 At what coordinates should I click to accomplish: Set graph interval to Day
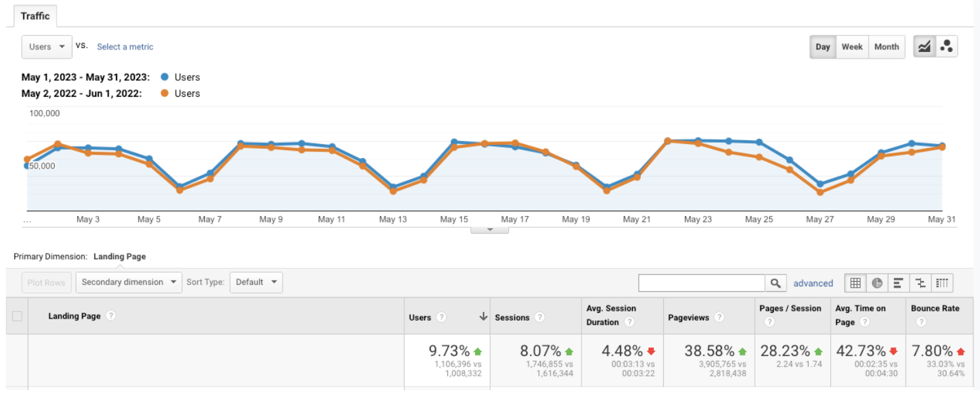tap(823, 47)
